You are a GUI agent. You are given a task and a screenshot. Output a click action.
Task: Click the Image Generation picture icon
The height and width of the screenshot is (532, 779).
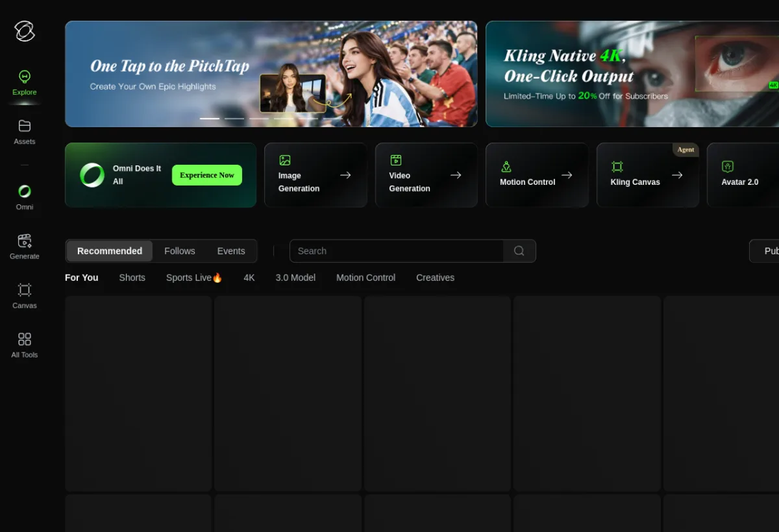coord(284,160)
